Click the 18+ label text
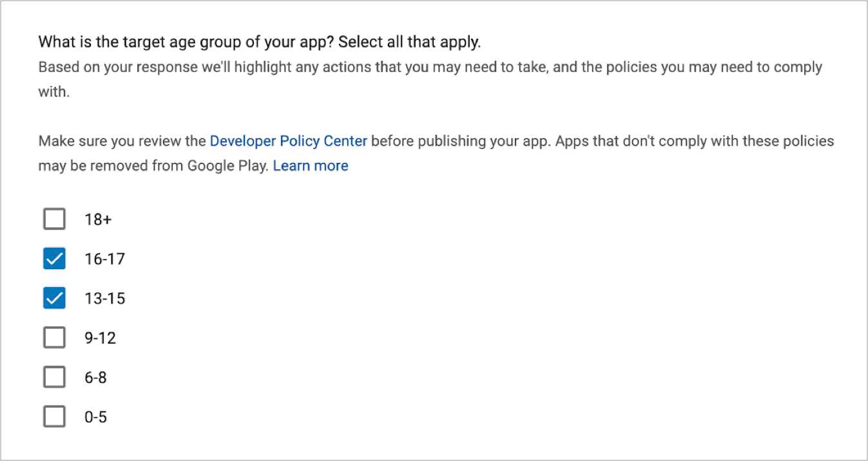The image size is (868, 461). pos(98,219)
